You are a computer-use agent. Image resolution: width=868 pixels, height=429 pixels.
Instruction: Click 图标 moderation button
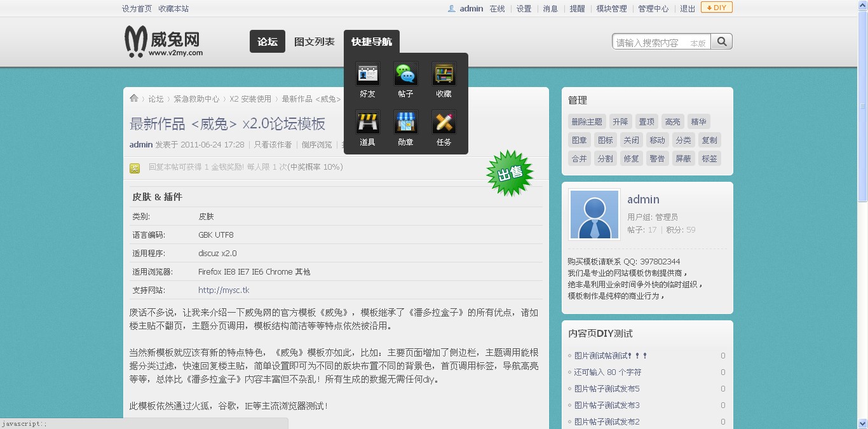click(606, 140)
